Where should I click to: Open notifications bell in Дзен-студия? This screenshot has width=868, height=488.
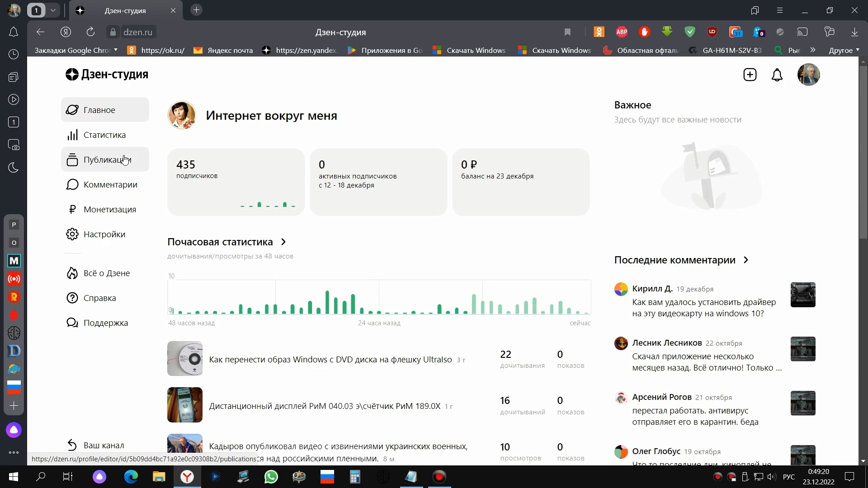pos(777,75)
